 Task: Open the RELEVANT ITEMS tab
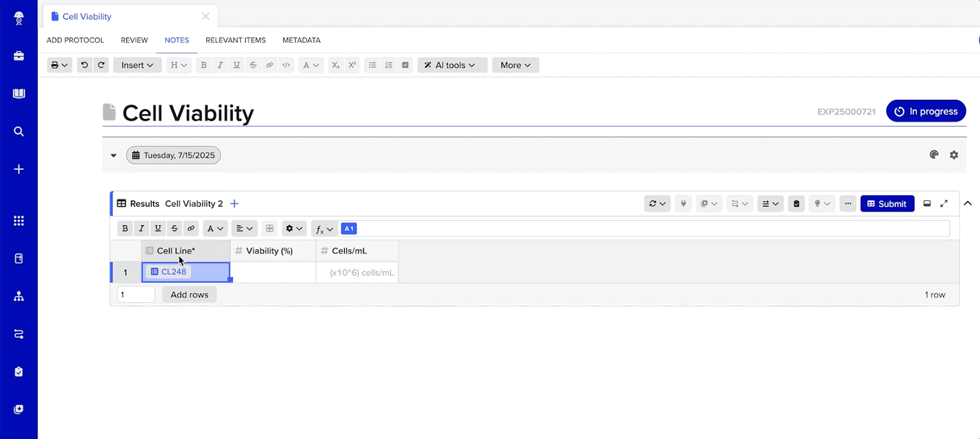click(x=236, y=40)
